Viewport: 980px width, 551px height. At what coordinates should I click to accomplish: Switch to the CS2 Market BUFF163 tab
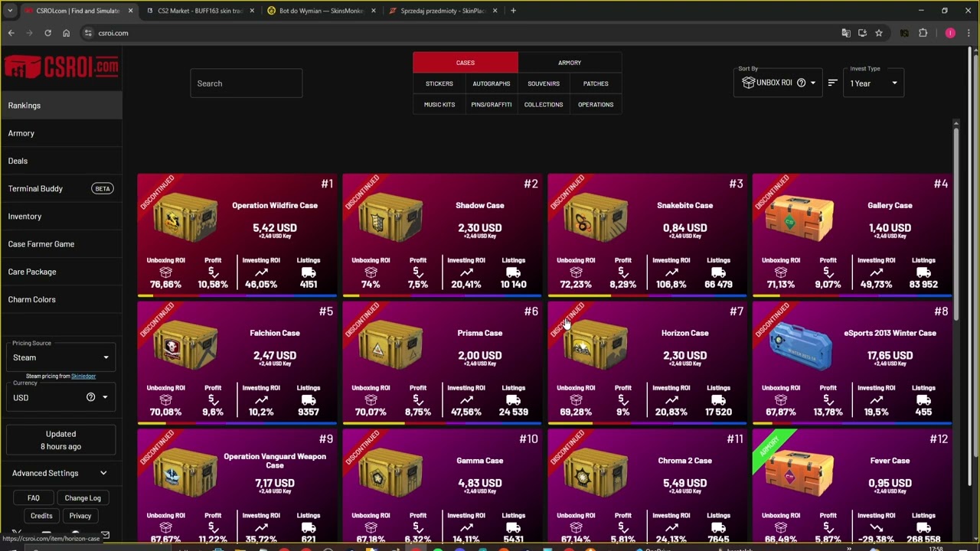pyautogui.click(x=201, y=11)
